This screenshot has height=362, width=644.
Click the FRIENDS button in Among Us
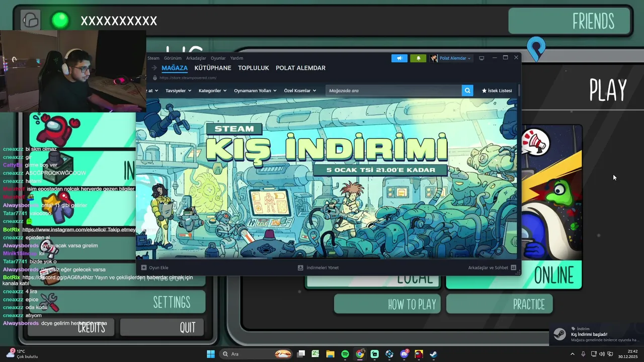pyautogui.click(x=570, y=21)
